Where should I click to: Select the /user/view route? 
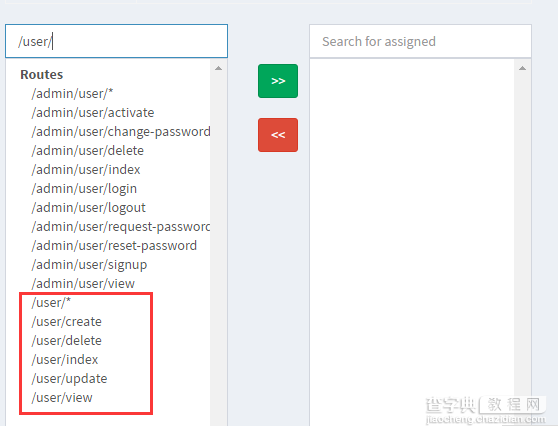(x=62, y=398)
